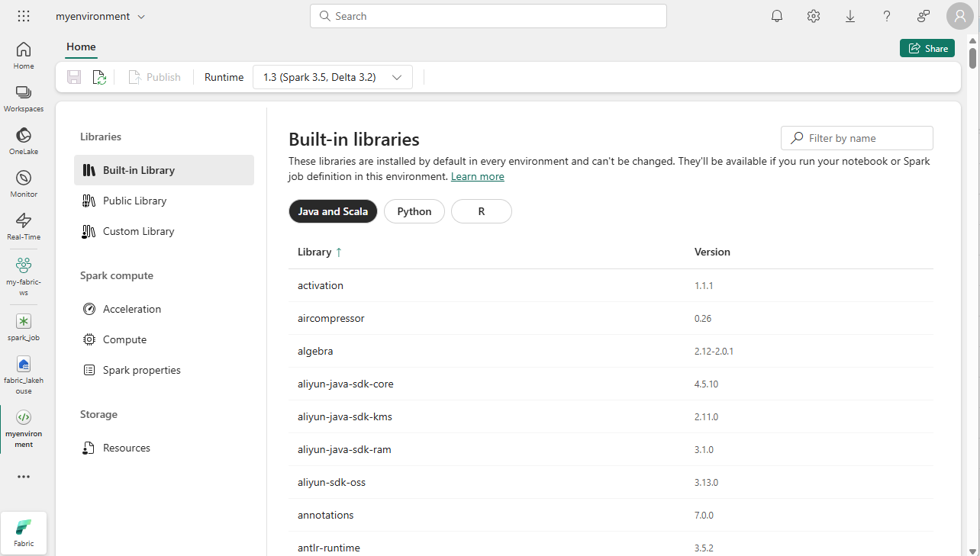Open Monitor in left navigation

(24, 184)
